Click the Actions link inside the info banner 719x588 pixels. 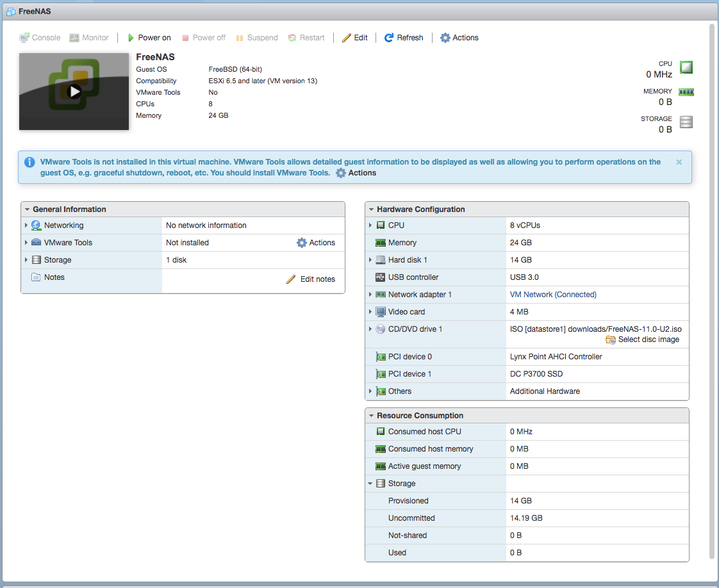(356, 173)
